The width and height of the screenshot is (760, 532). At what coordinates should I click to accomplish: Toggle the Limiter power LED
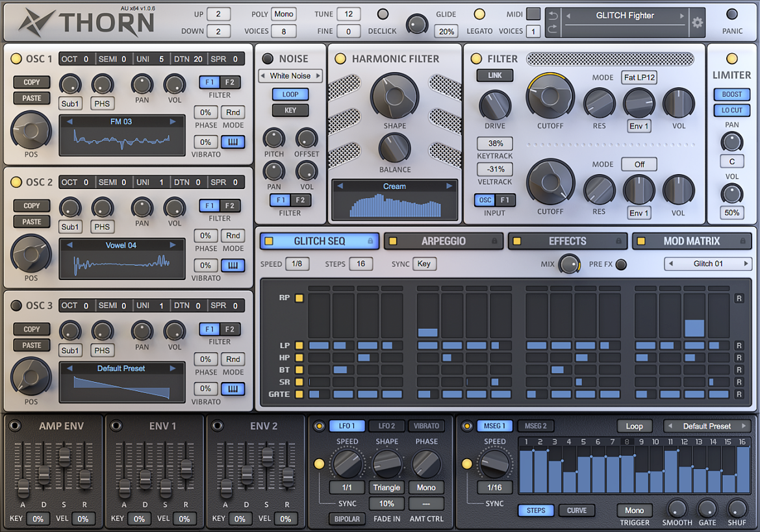[x=732, y=58]
